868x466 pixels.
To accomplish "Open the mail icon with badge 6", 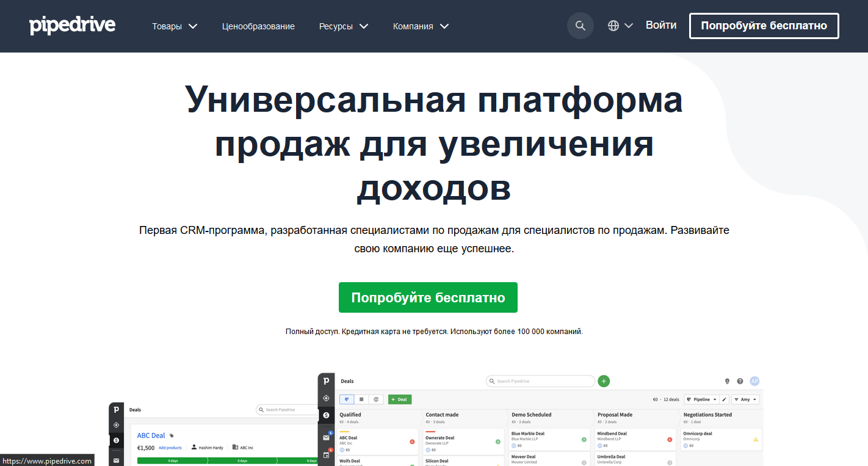I will point(327,437).
